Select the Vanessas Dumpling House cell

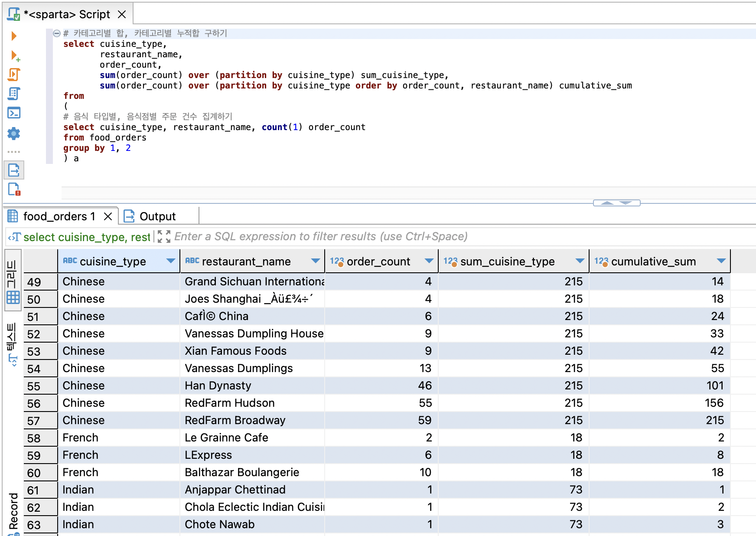pyautogui.click(x=252, y=333)
